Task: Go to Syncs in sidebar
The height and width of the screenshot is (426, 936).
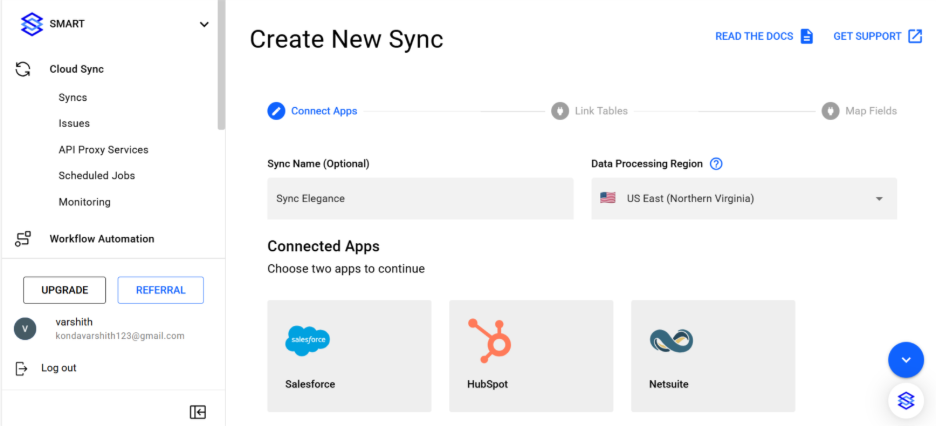Action: coord(73,97)
